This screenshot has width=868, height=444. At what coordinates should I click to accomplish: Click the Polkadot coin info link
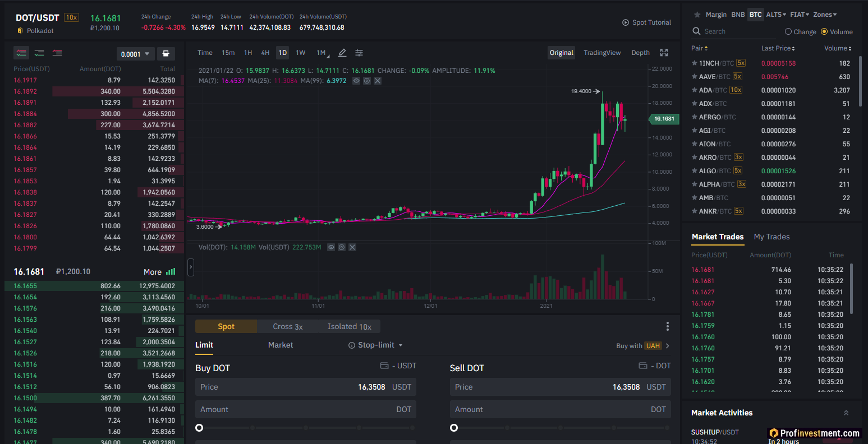coord(40,31)
